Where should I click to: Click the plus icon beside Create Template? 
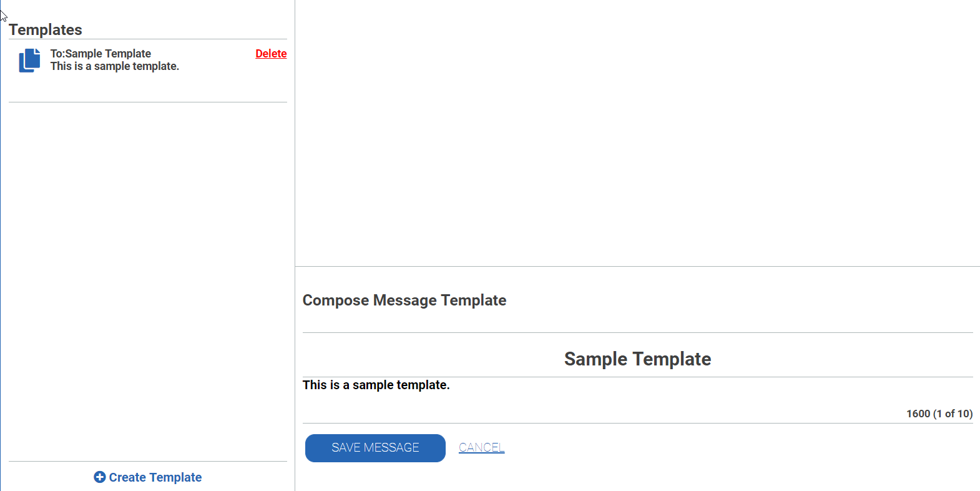point(99,477)
